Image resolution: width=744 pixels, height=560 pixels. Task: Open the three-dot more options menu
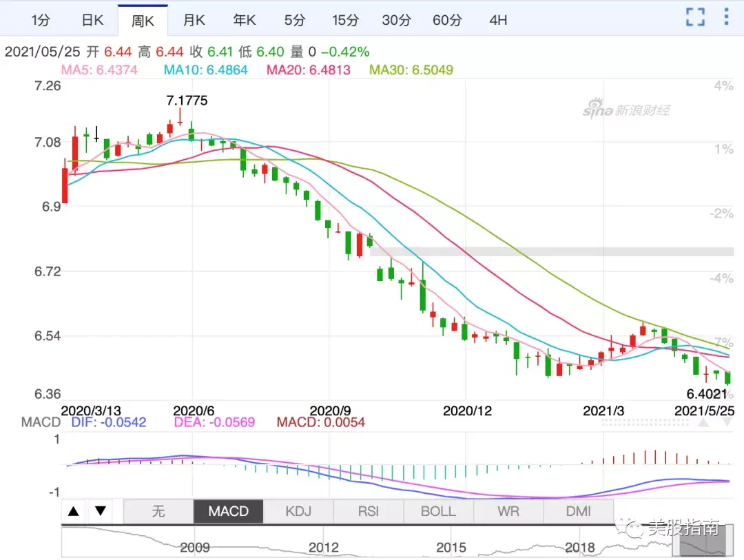tap(727, 17)
